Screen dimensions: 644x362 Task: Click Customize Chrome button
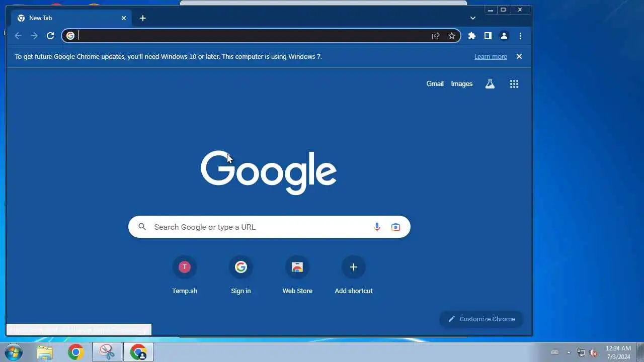click(x=481, y=319)
